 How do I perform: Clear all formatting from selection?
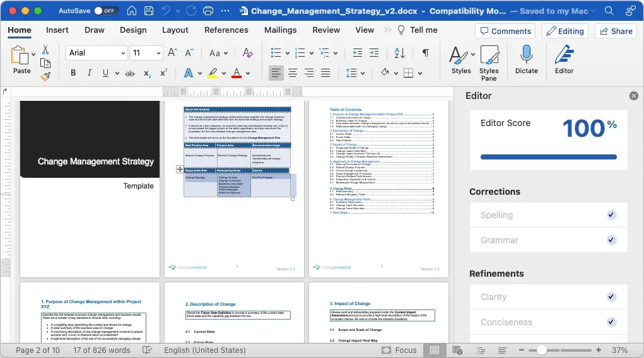(248, 52)
